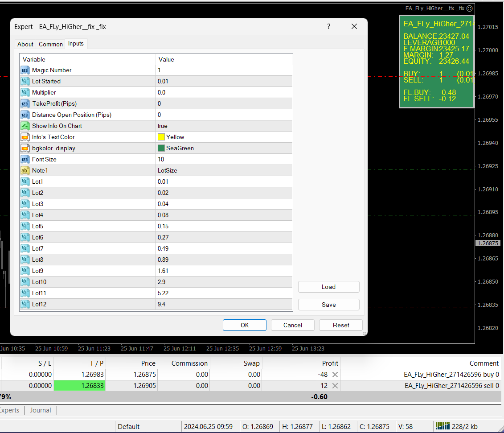
Task: Click the connection bars status icon
Action: (443, 426)
